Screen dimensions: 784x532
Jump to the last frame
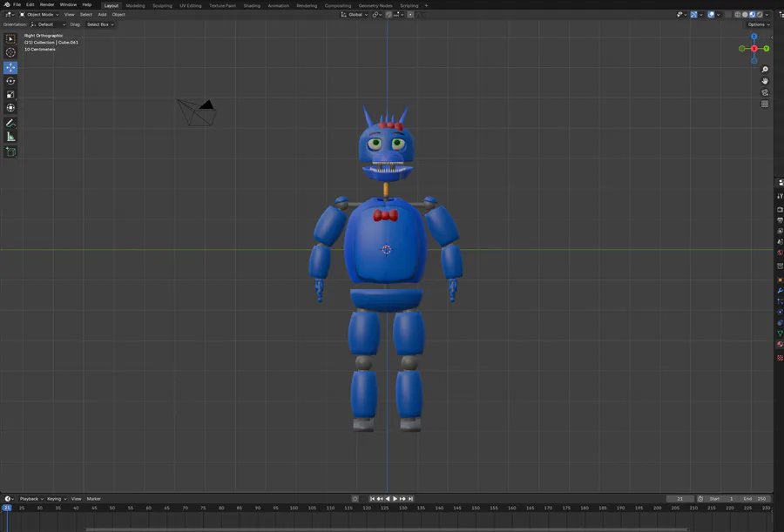(x=410, y=499)
